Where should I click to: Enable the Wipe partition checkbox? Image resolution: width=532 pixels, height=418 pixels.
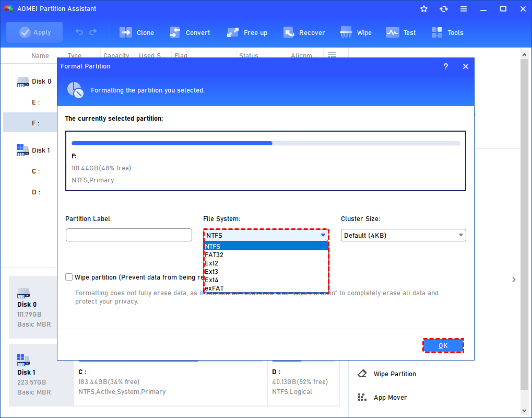coord(69,277)
